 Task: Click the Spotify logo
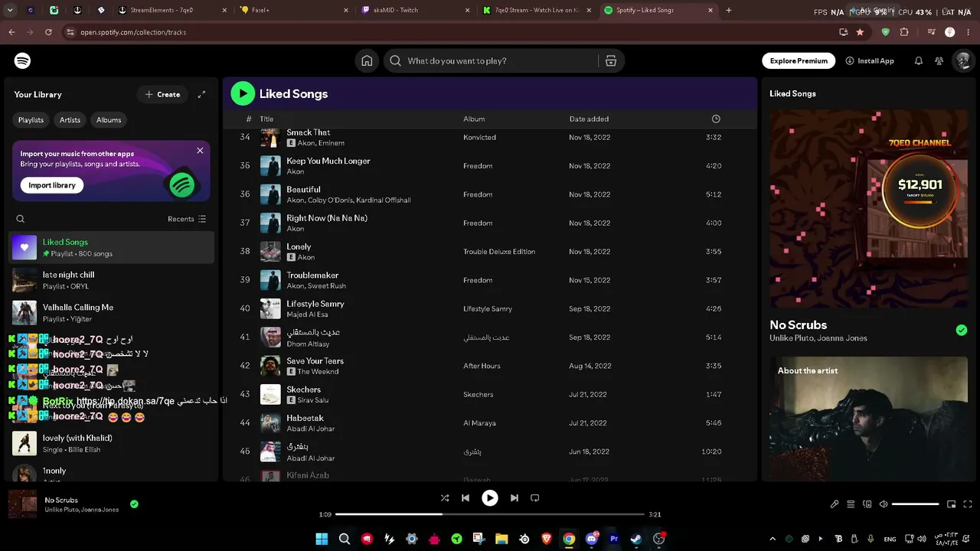tap(22, 60)
